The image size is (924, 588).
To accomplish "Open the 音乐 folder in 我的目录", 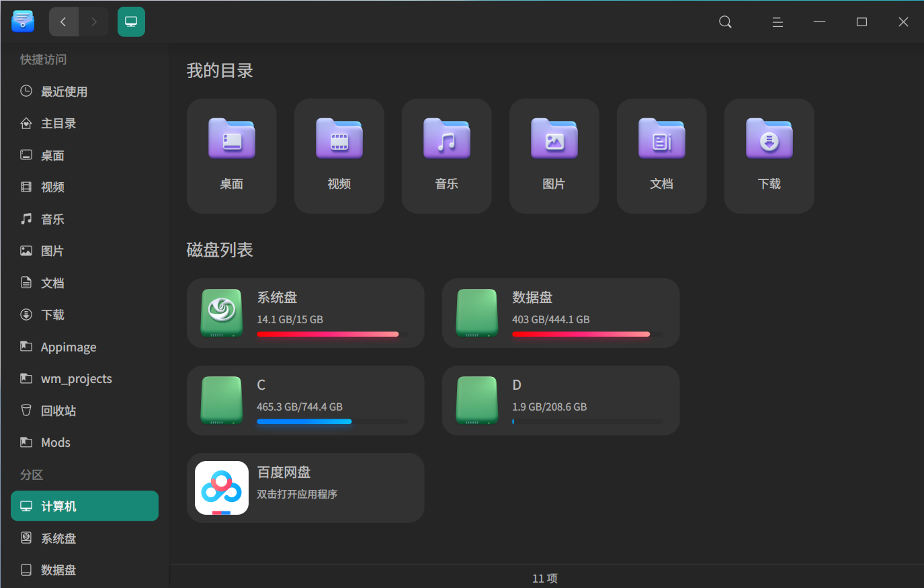I will coord(447,156).
